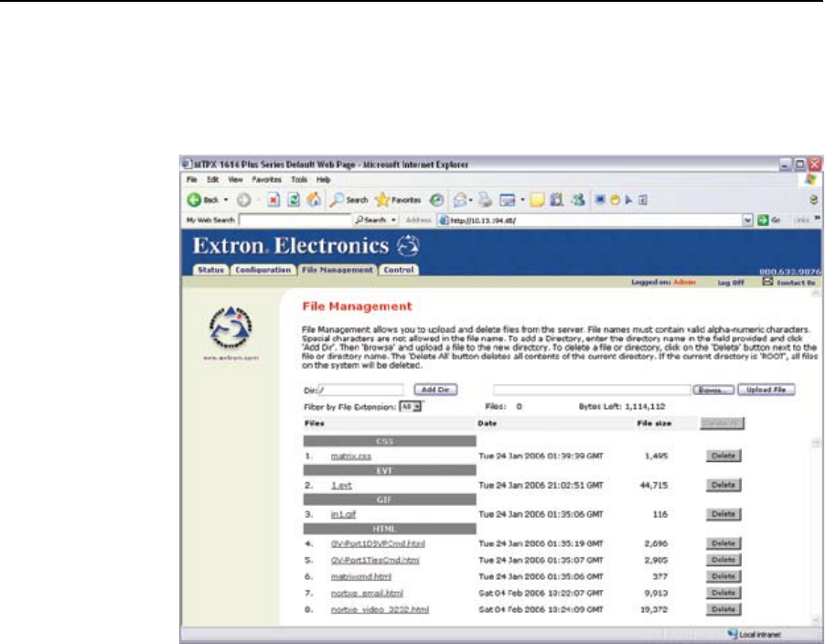825x644 pixels.
Task: Click the file list scrollbar down arrow
Action: (x=816, y=619)
